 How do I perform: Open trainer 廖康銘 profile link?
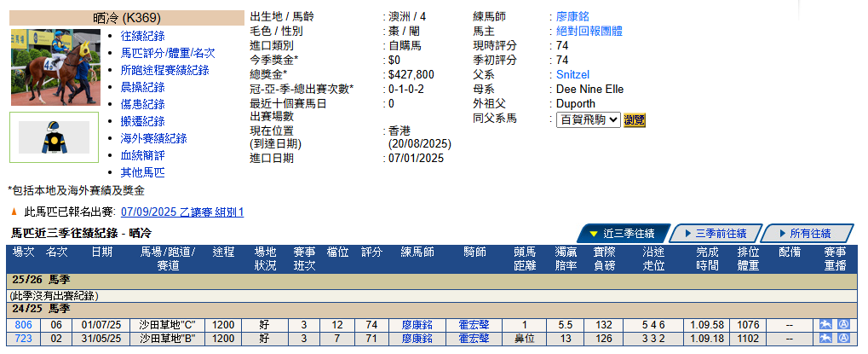click(x=572, y=17)
